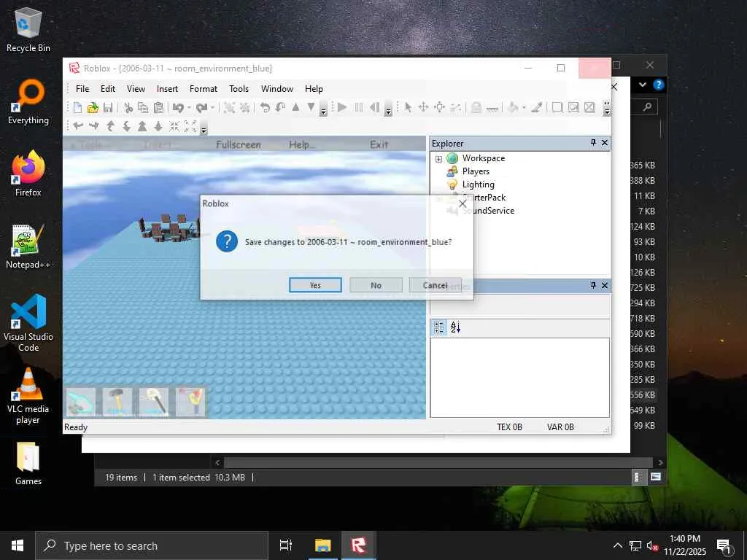The width and height of the screenshot is (747, 560).
Task: Open the Tools menu
Action: pyautogui.click(x=239, y=89)
